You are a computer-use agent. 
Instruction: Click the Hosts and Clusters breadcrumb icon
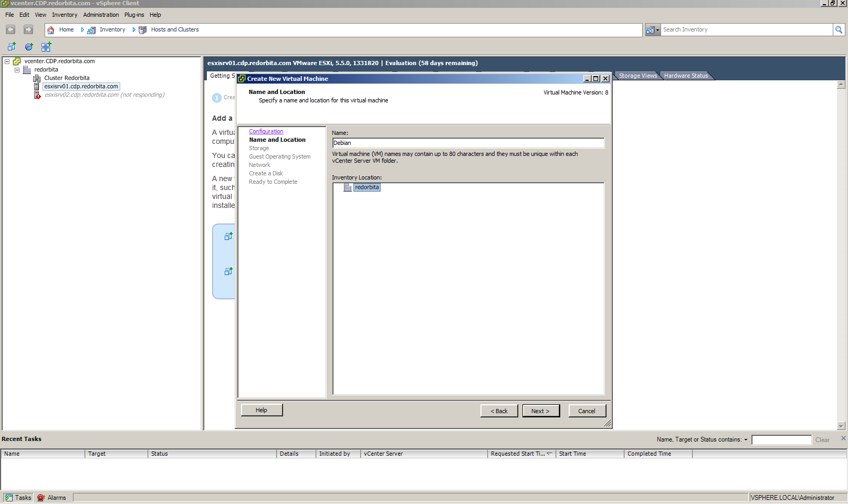pyautogui.click(x=142, y=30)
